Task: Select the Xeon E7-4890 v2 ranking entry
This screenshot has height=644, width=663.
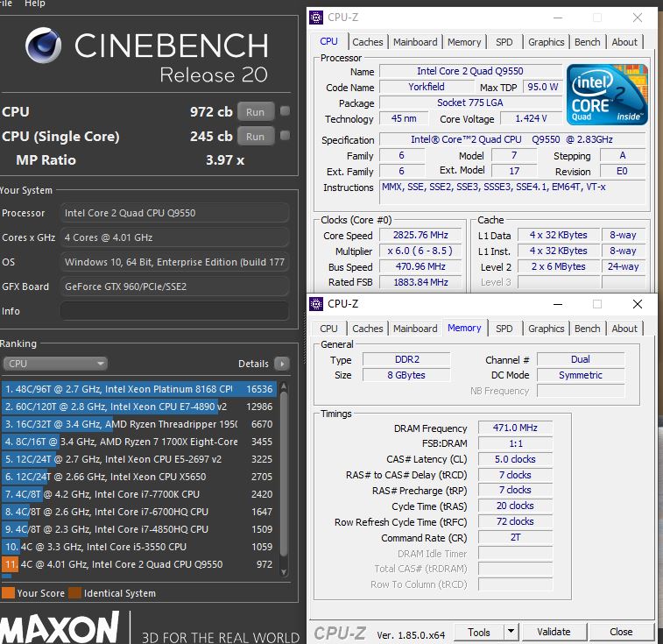Action: [138, 407]
